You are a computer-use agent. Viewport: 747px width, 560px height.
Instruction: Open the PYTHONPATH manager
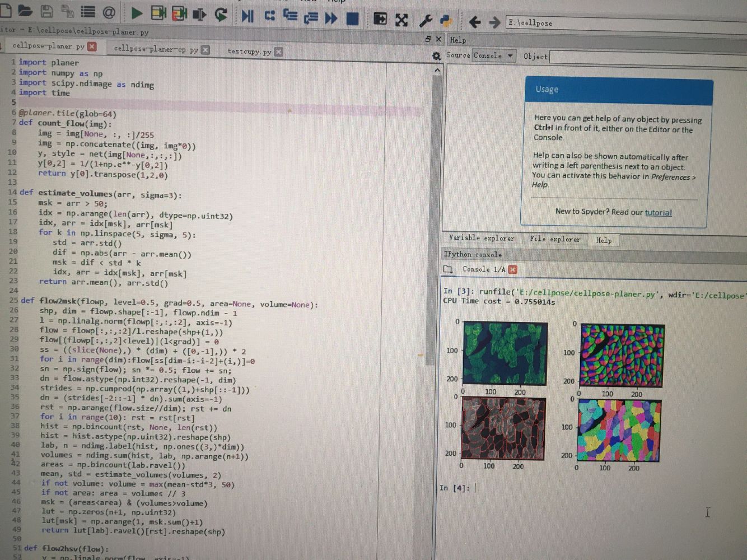tap(446, 19)
